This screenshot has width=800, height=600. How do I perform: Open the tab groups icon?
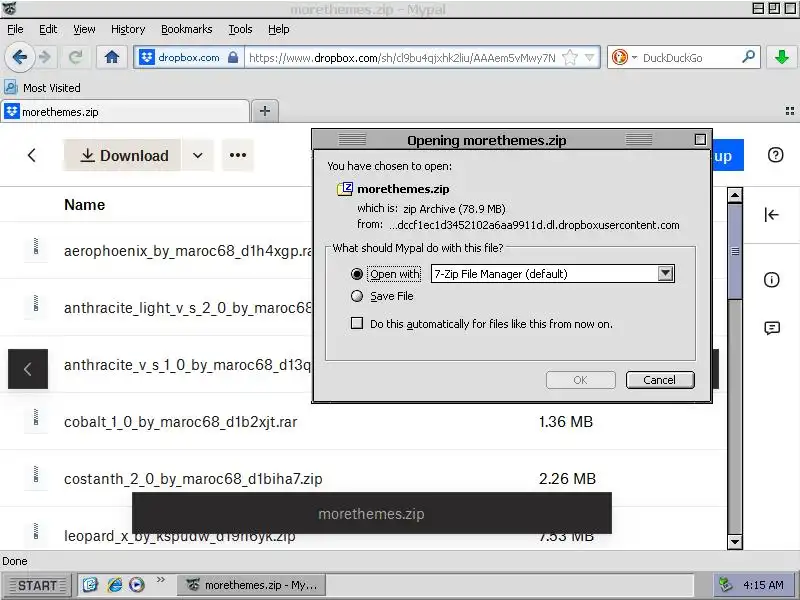point(789,111)
